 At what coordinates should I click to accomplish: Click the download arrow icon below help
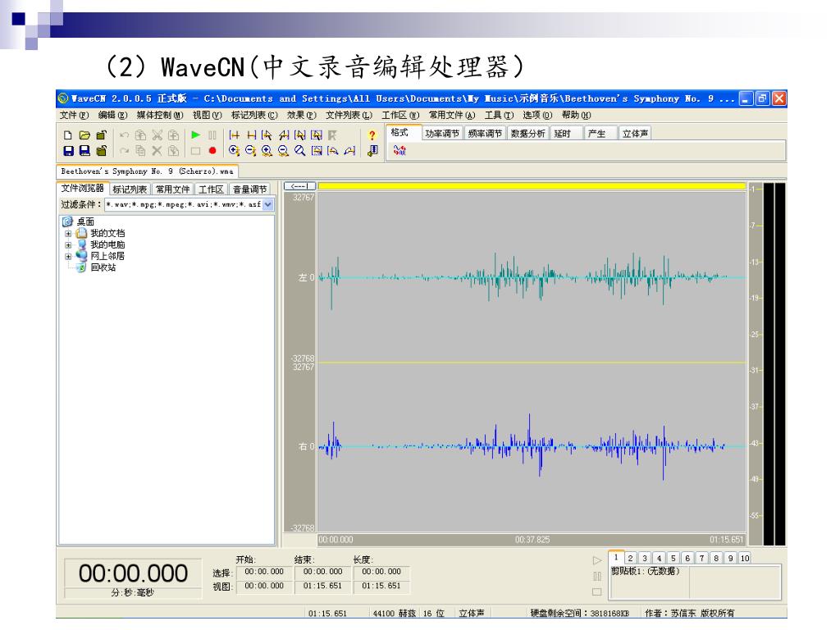point(373,151)
